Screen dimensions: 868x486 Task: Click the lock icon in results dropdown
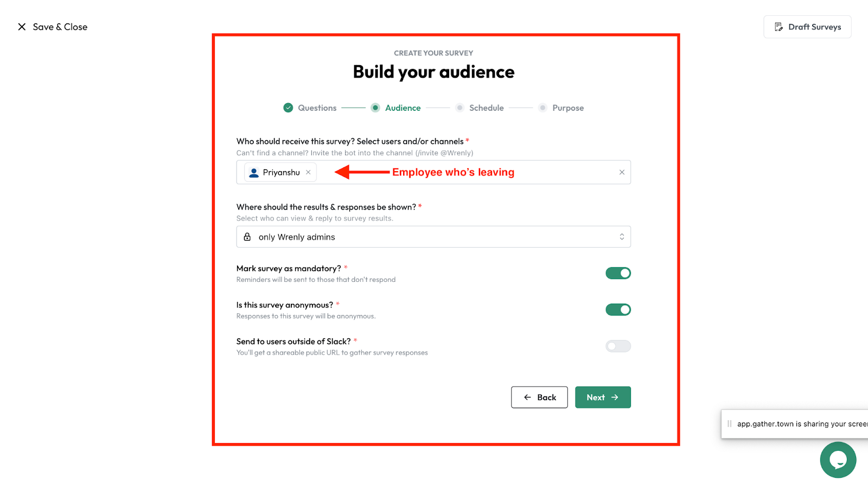(247, 237)
